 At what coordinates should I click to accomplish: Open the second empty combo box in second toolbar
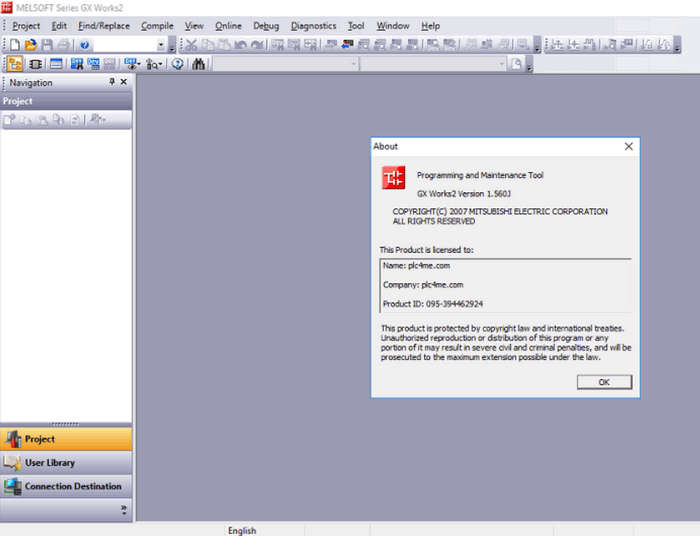pyautogui.click(x=433, y=64)
